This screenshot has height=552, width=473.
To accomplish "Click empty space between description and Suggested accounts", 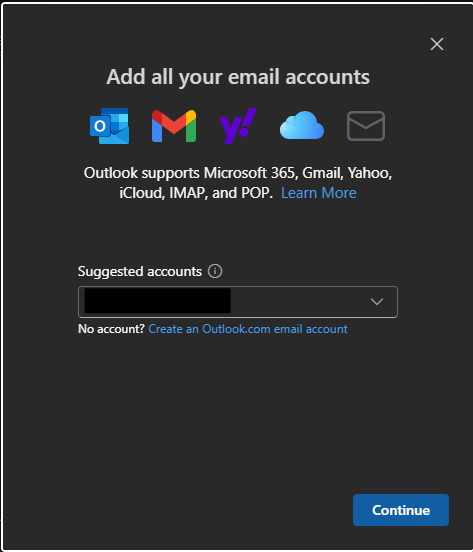I will pos(238,232).
